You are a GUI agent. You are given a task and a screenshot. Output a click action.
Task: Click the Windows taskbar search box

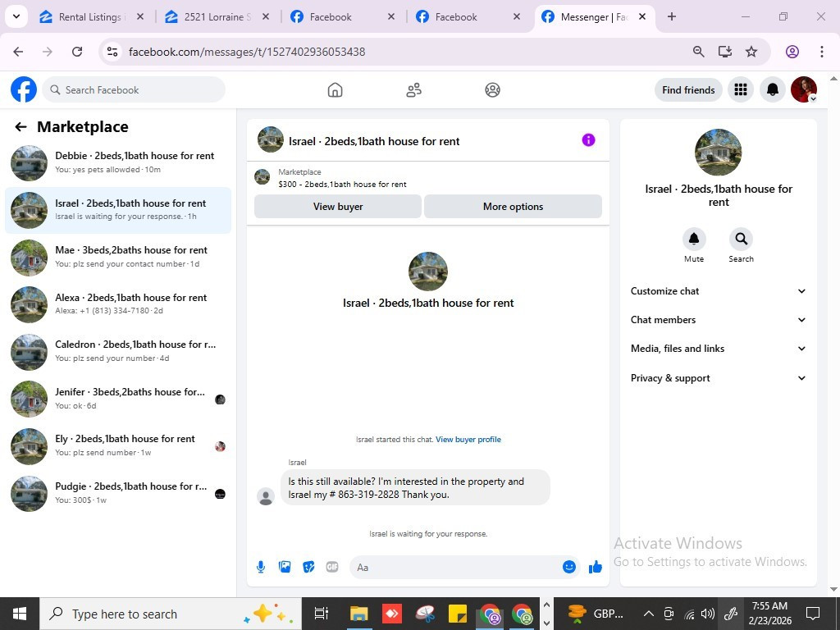[171, 614]
